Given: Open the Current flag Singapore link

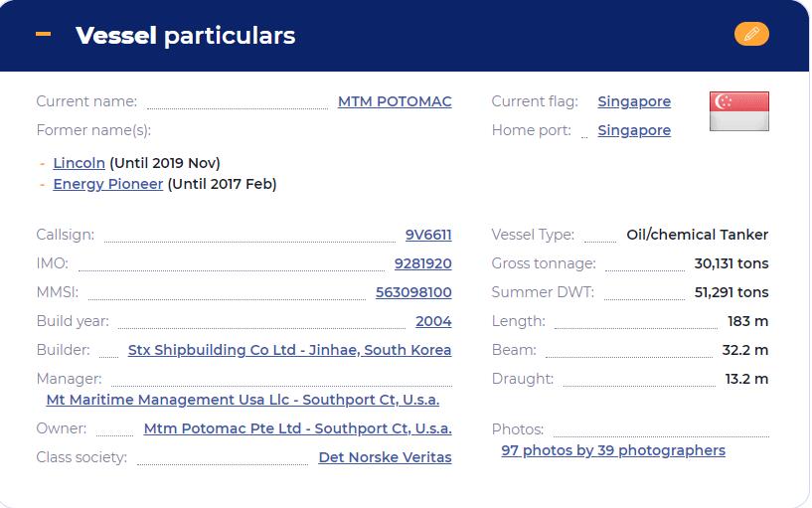Looking at the screenshot, I should 634,101.
